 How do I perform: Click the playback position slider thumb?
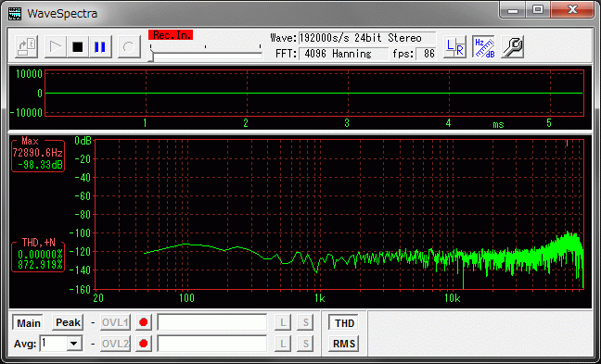tap(151, 56)
